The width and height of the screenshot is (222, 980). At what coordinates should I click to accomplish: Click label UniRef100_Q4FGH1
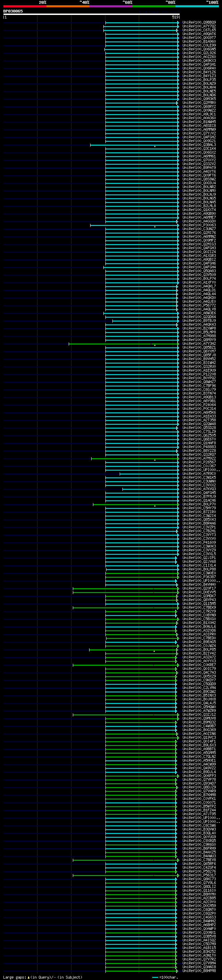(x=199, y=64)
